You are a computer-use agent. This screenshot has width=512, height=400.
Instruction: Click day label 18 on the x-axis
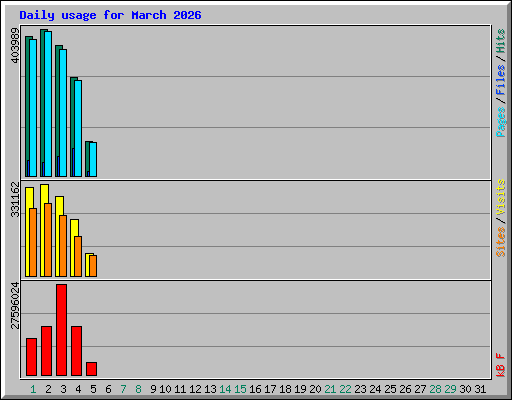(285, 389)
